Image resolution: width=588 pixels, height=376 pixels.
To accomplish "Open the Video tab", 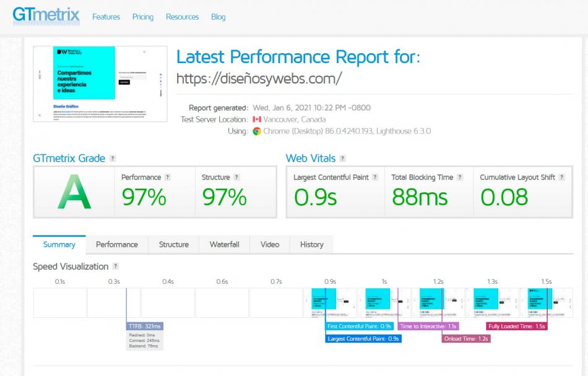I will 270,244.
